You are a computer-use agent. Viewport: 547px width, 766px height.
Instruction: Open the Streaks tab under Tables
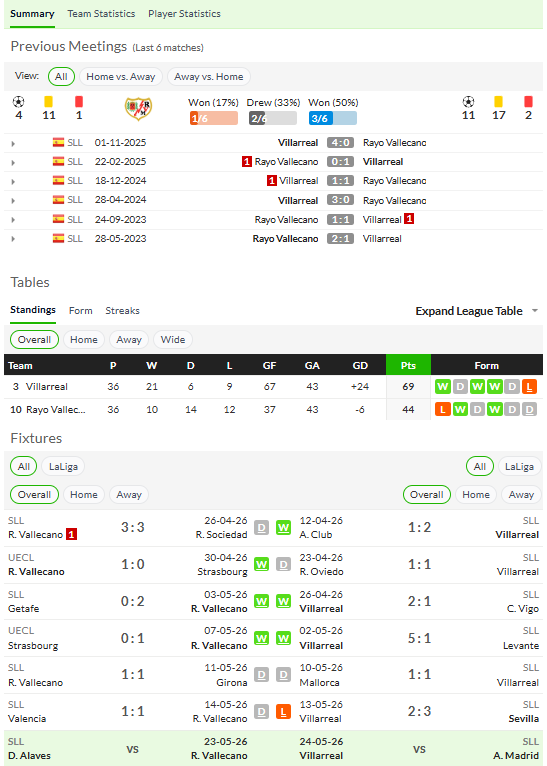[x=122, y=311]
